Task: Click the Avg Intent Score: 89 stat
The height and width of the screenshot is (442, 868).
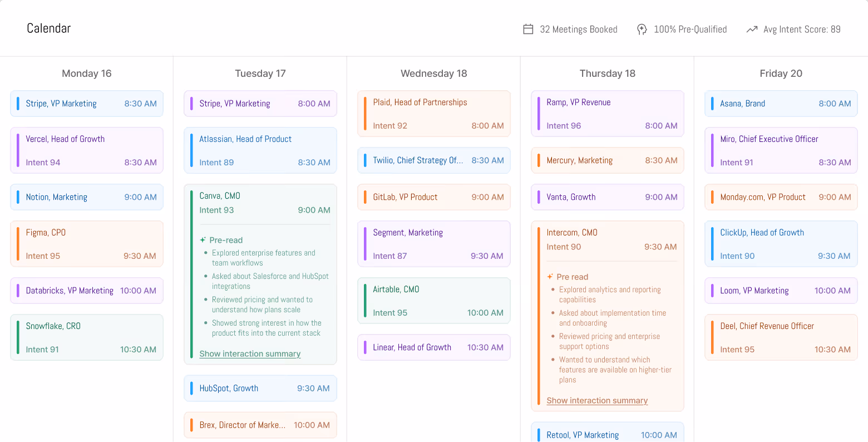Action: (793, 30)
